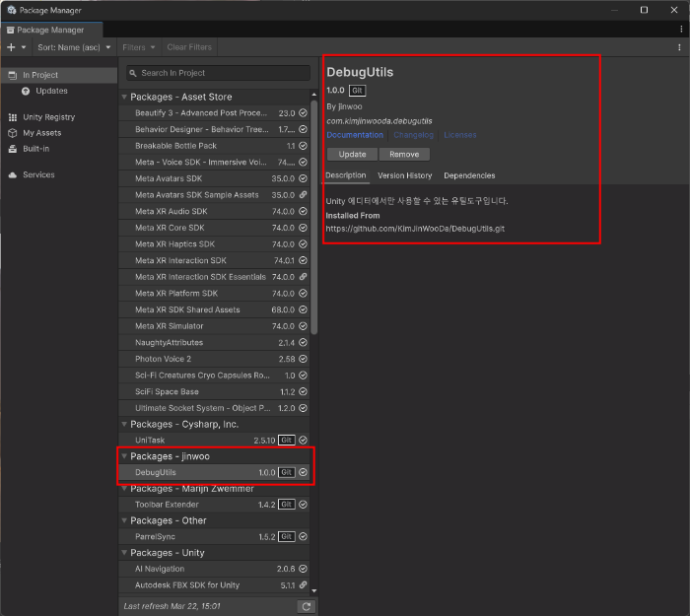Click Clear Filters button

[189, 47]
